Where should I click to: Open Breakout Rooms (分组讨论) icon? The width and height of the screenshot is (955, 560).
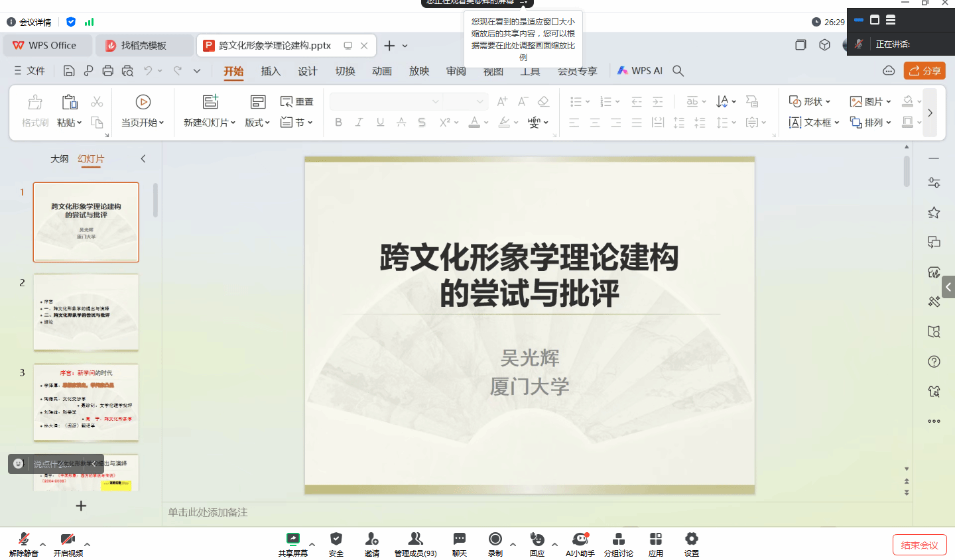point(618,539)
